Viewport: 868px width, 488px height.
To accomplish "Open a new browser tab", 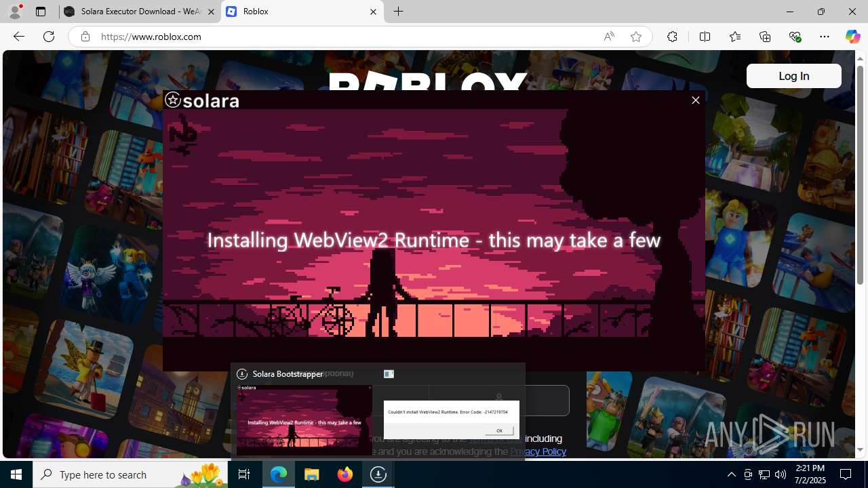I will pyautogui.click(x=399, y=12).
